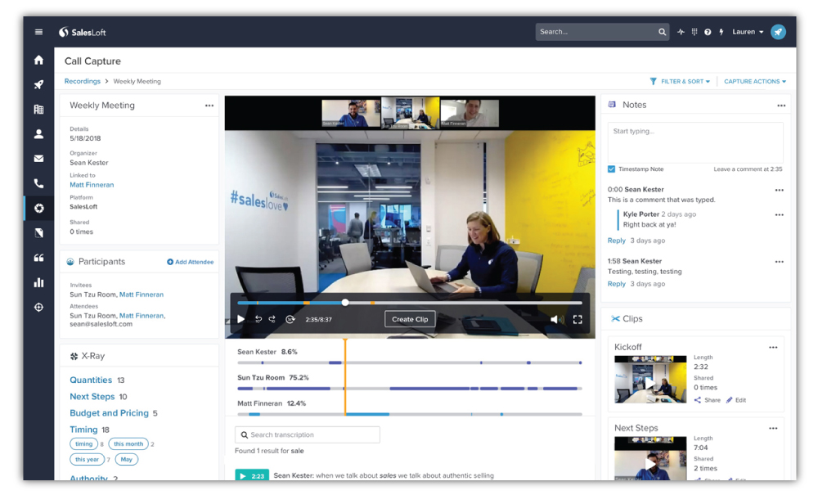Select the 'May' timing tag
The image size is (818, 504).
pos(127,459)
